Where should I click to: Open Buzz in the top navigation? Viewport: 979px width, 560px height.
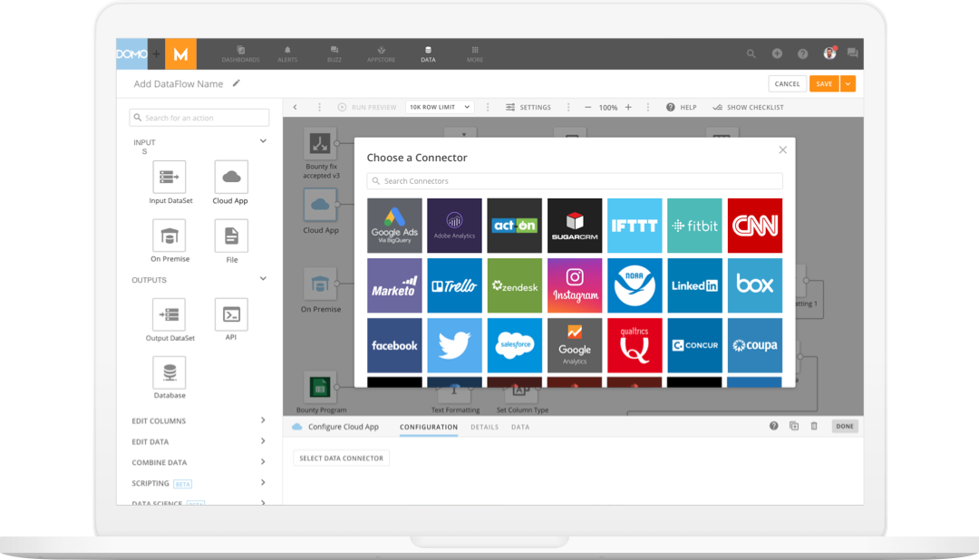pos(334,54)
